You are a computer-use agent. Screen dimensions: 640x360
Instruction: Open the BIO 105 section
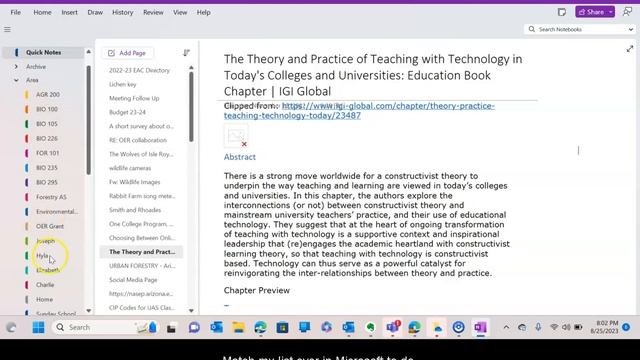coord(47,124)
